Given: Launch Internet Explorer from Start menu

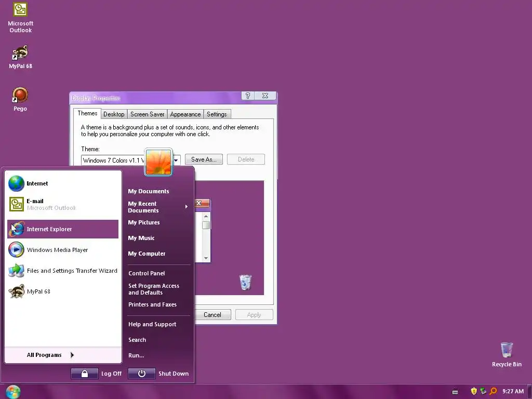Looking at the screenshot, I should (63, 229).
